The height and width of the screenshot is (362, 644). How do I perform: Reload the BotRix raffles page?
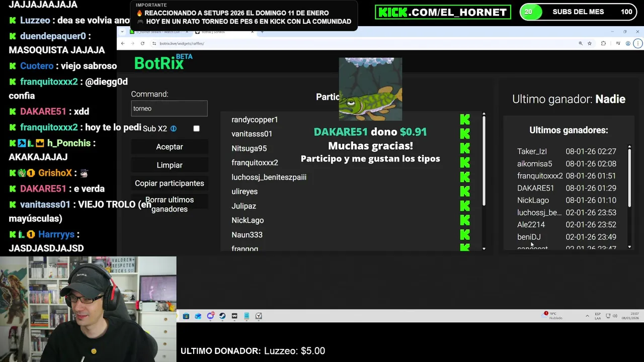(x=142, y=43)
